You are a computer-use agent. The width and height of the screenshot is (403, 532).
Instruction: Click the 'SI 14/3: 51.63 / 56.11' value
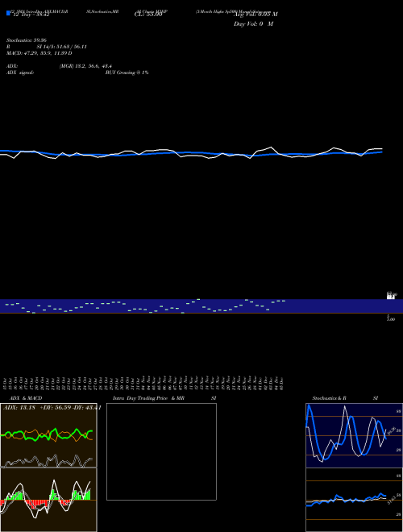click(62, 47)
